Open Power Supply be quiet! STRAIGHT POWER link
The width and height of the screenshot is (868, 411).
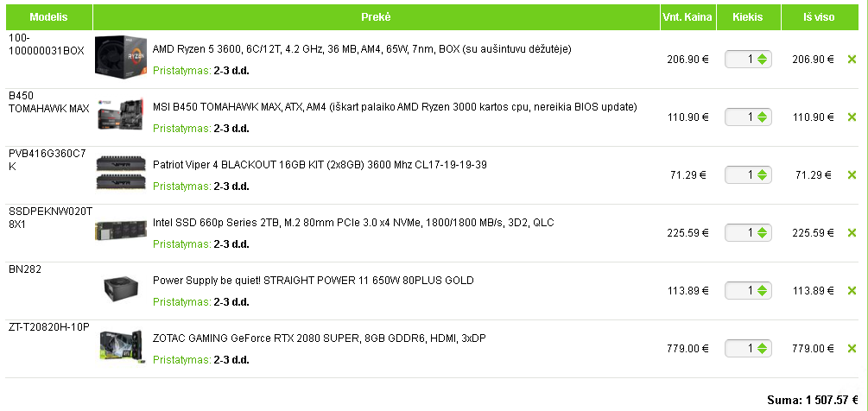click(x=313, y=281)
